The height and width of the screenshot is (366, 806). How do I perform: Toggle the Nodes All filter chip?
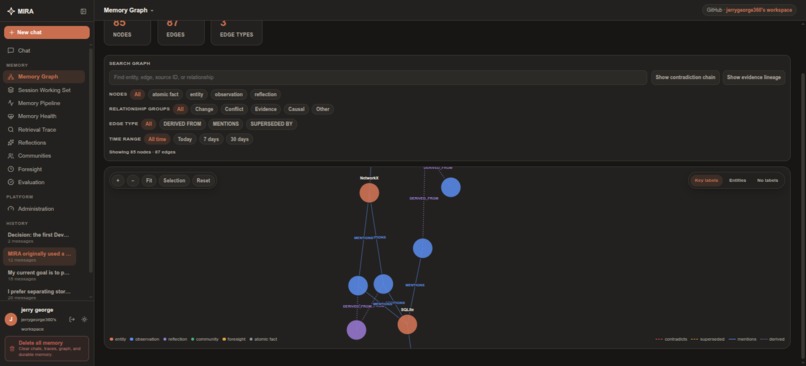pos(137,94)
